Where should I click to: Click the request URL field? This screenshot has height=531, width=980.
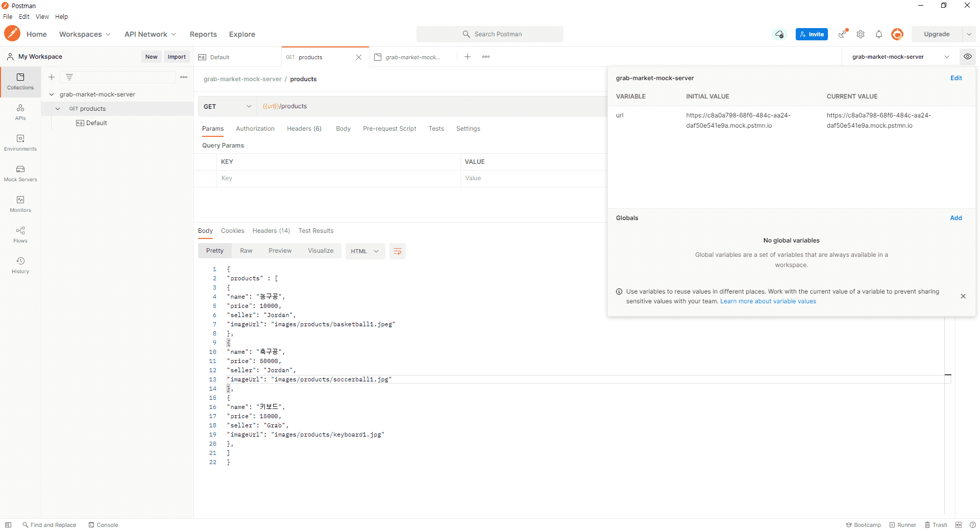pyautogui.click(x=432, y=106)
